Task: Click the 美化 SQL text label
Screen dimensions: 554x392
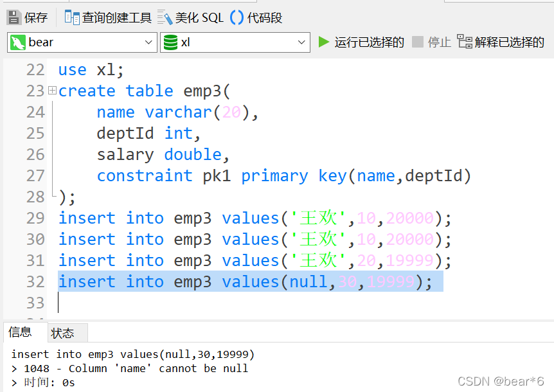Action: [199, 17]
